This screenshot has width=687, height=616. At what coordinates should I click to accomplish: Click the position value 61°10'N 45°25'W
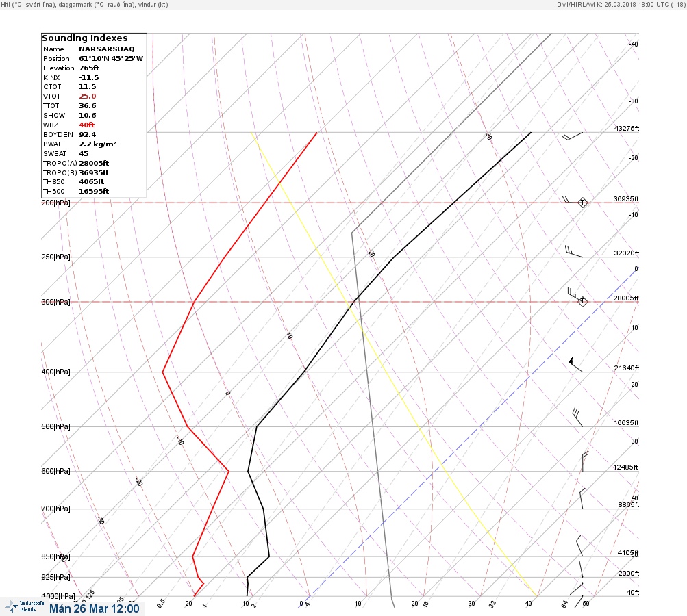(x=111, y=59)
